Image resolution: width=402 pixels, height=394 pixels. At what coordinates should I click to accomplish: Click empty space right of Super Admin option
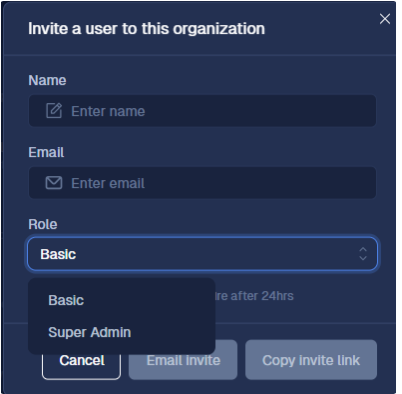click(172, 332)
